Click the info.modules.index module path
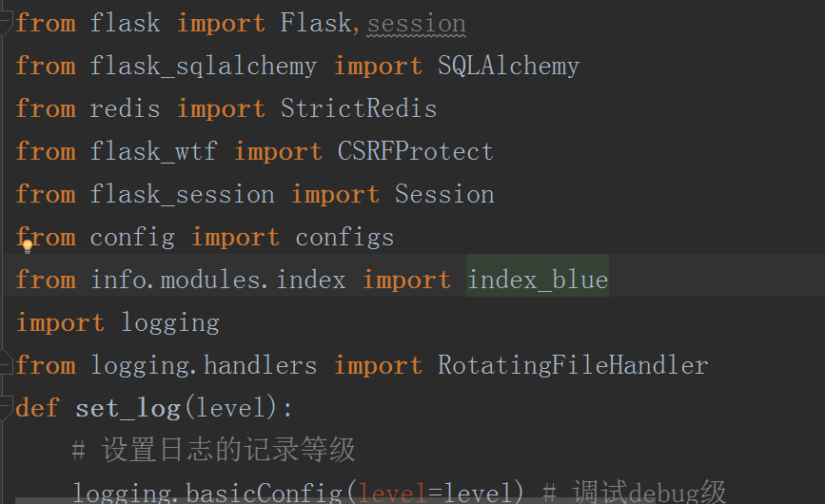Viewport: 825px width, 504px height. pos(218,280)
